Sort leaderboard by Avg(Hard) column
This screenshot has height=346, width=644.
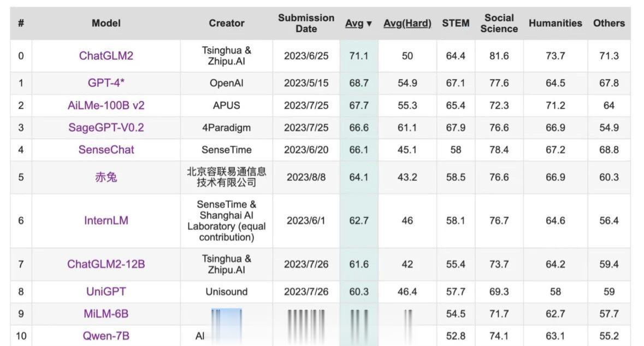pos(407,23)
